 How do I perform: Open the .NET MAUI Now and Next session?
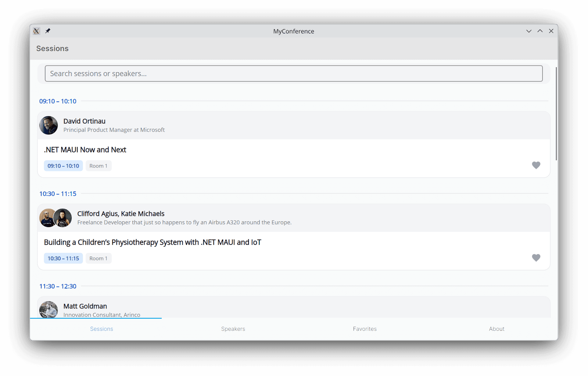pyautogui.click(x=85, y=150)
